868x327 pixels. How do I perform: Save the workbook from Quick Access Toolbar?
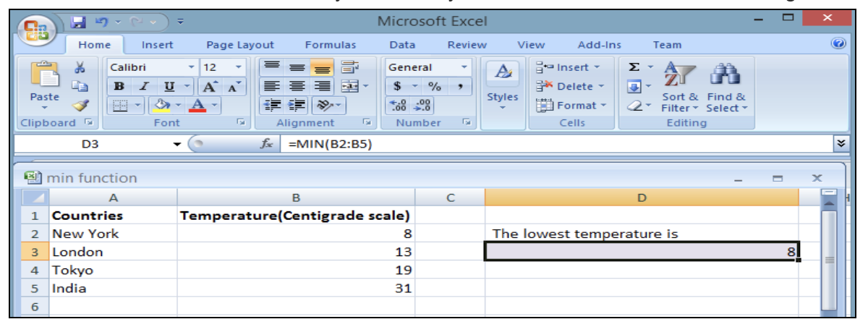(80, 22)
